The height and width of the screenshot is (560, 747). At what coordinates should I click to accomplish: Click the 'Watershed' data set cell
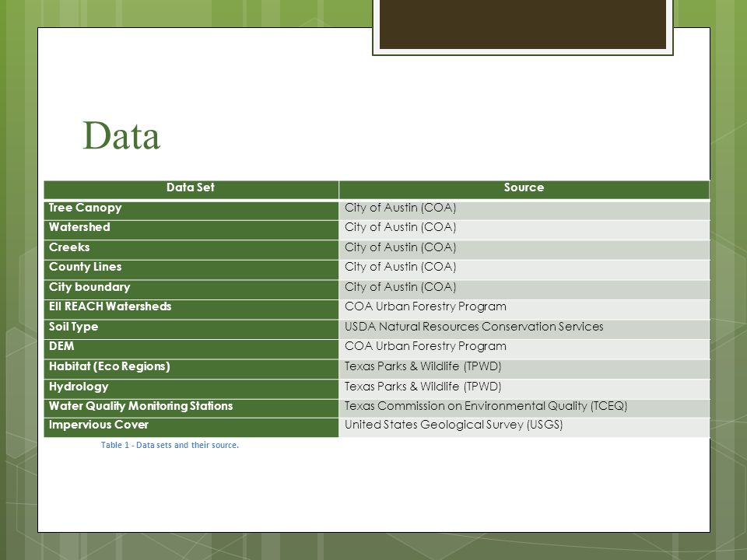pos(191,230)
